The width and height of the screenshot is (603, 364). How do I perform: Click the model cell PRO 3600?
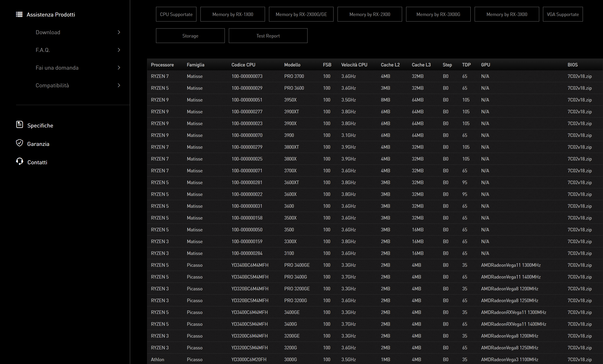click(294, 88)
